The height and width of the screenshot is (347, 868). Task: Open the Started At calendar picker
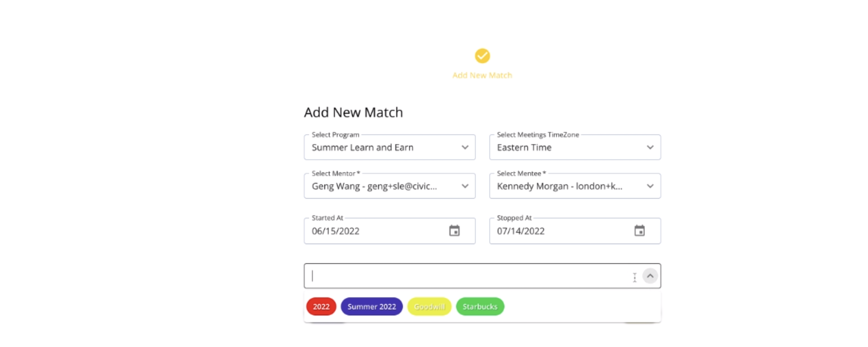click(x=454, y=231)
